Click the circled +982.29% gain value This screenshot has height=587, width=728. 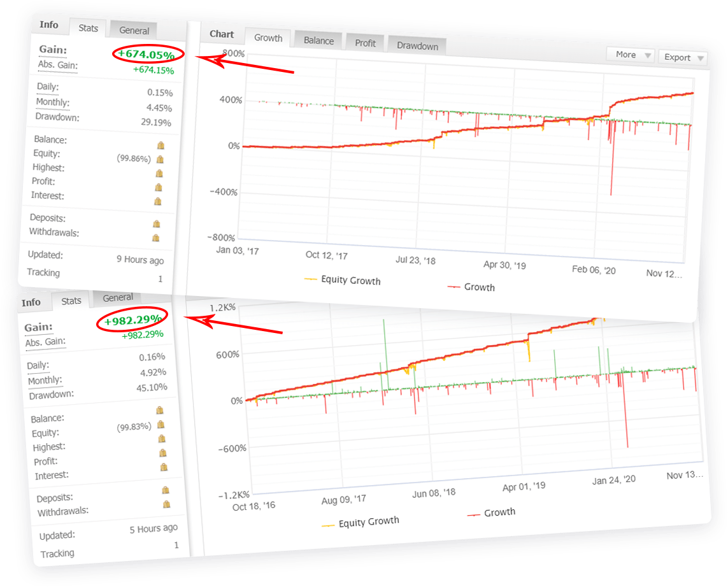coord(133,321)
